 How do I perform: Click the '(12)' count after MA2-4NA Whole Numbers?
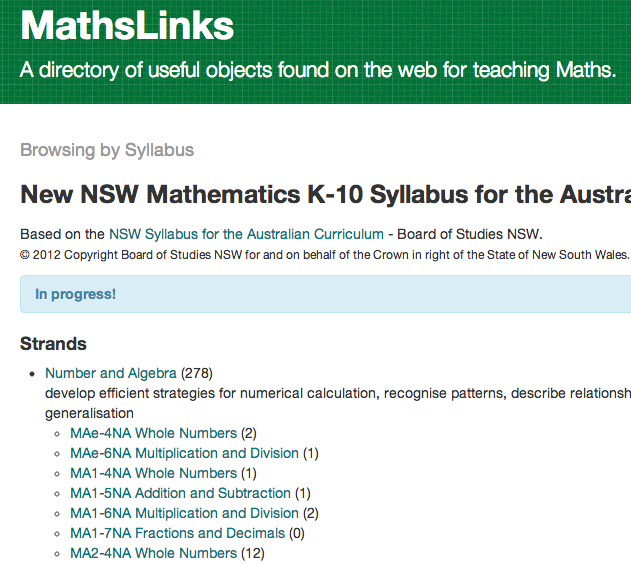click(x=253, y=553)
